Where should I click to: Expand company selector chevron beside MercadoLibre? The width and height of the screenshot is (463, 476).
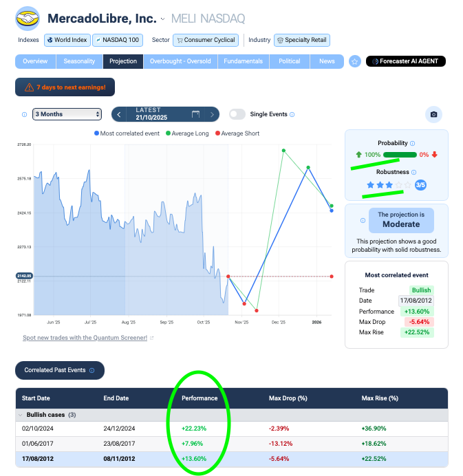163,19
